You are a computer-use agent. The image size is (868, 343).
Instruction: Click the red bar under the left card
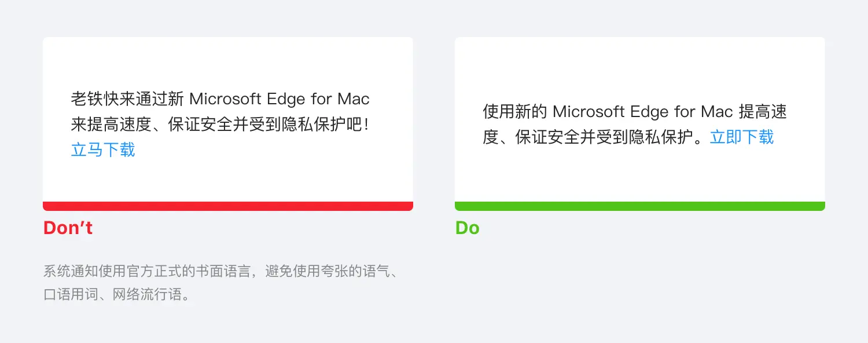click(227, 206)
